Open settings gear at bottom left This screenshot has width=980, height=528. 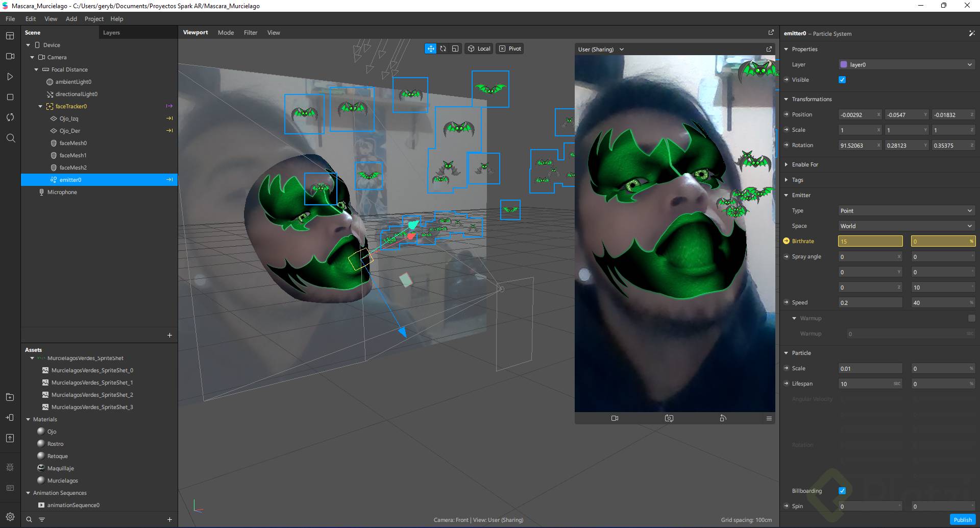pyautogui.click(x=10, y=517)
